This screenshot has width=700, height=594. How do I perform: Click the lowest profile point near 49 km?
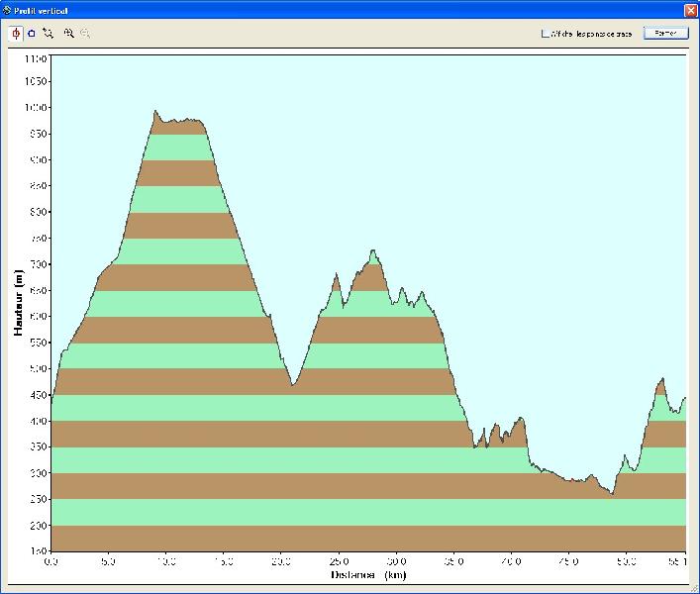(x=612, y=493)
